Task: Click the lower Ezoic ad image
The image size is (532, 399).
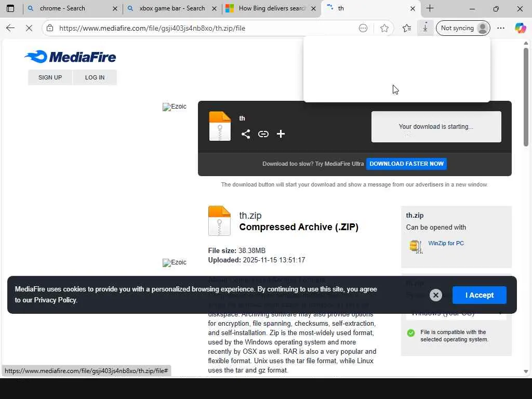Action: click(x=175, y=262)
